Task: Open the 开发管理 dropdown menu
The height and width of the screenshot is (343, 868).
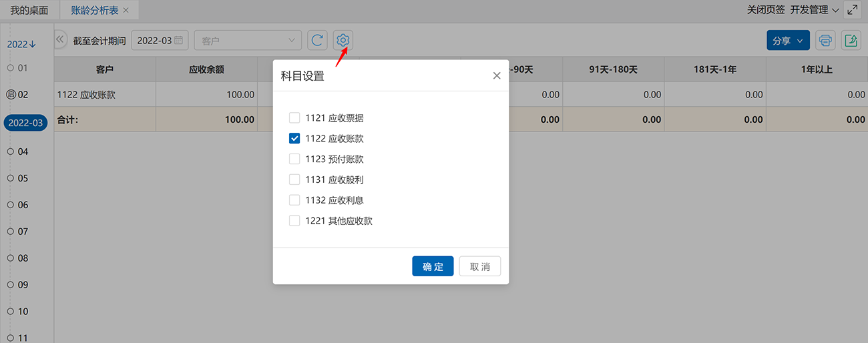Action: (814, 10)
